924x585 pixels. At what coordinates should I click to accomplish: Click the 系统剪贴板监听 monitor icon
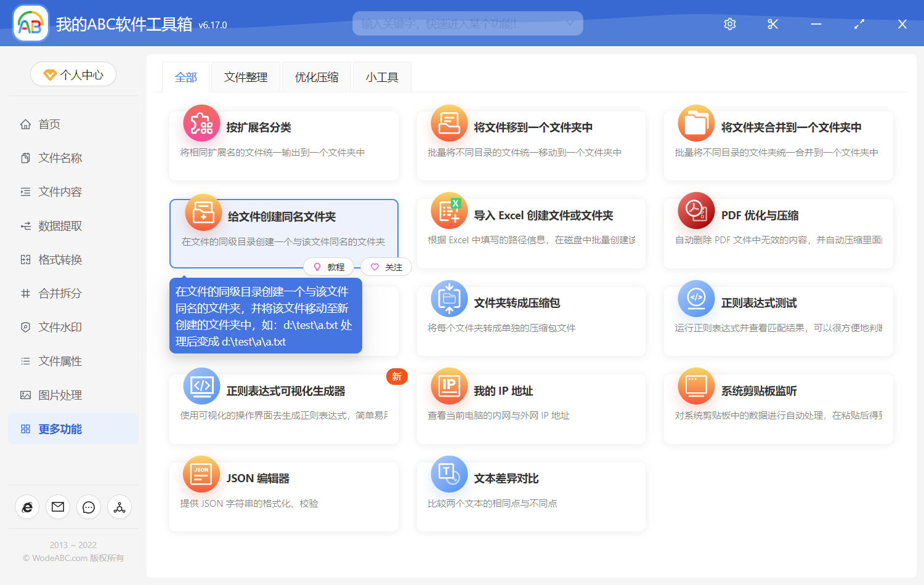click(695, 386)
